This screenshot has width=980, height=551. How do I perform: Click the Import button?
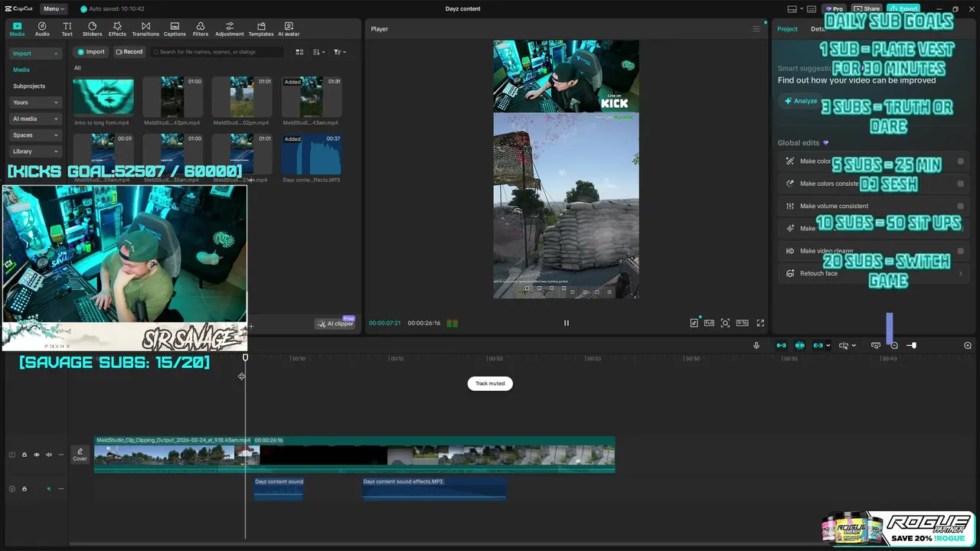coord(90,52)
